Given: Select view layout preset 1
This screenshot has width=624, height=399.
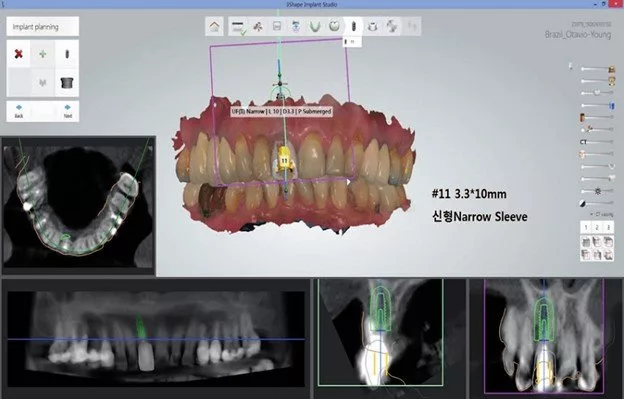Looking at the screenshot, I should point(586,227).
